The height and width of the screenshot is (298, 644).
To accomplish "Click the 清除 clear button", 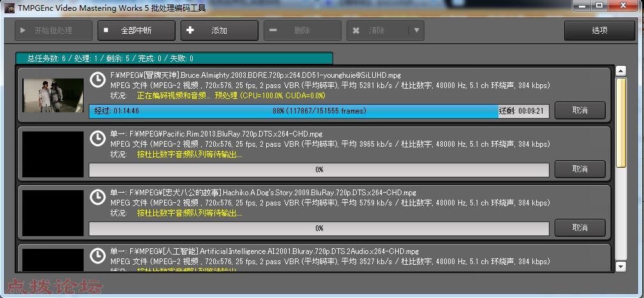I will click(x=378, y=31).
